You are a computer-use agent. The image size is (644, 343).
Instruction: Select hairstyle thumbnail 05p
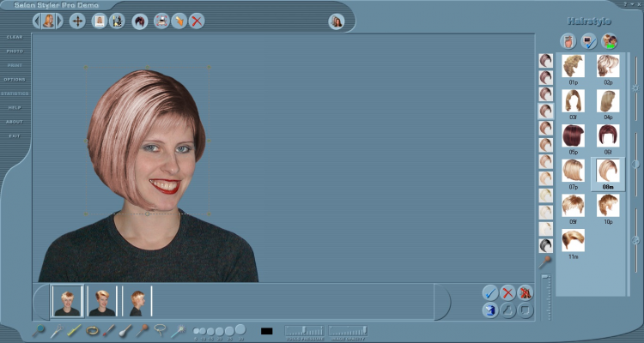[x=573, y=135]
